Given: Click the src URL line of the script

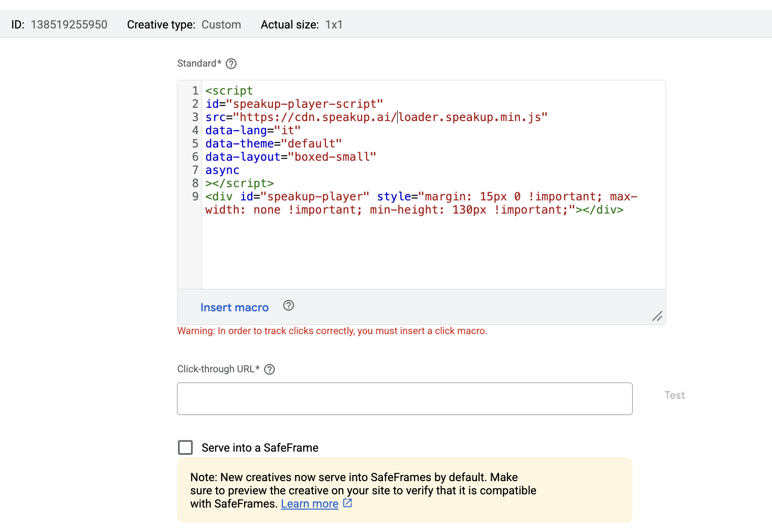Looking at the screenshot, I should 376,117.
